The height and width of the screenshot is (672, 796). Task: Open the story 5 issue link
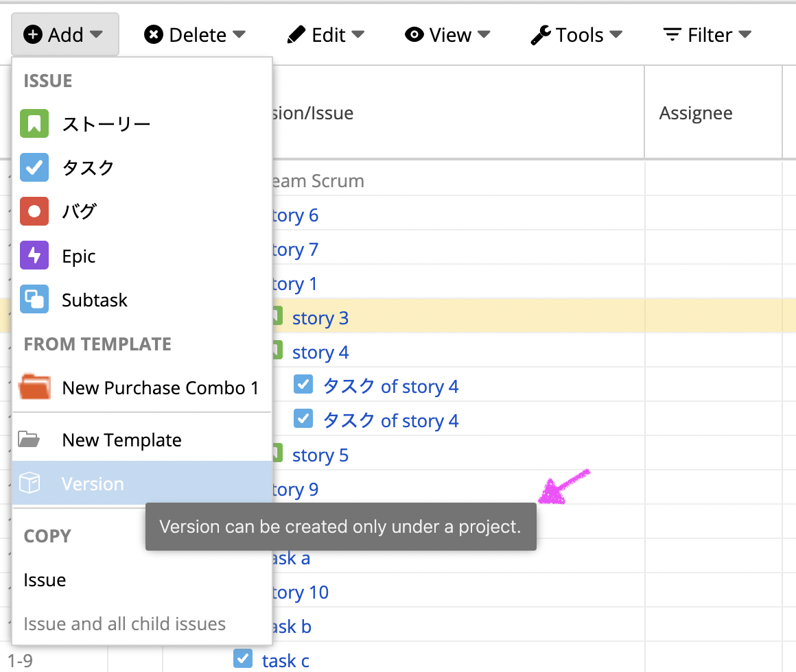pyautogui.click(x=320, y=455)
